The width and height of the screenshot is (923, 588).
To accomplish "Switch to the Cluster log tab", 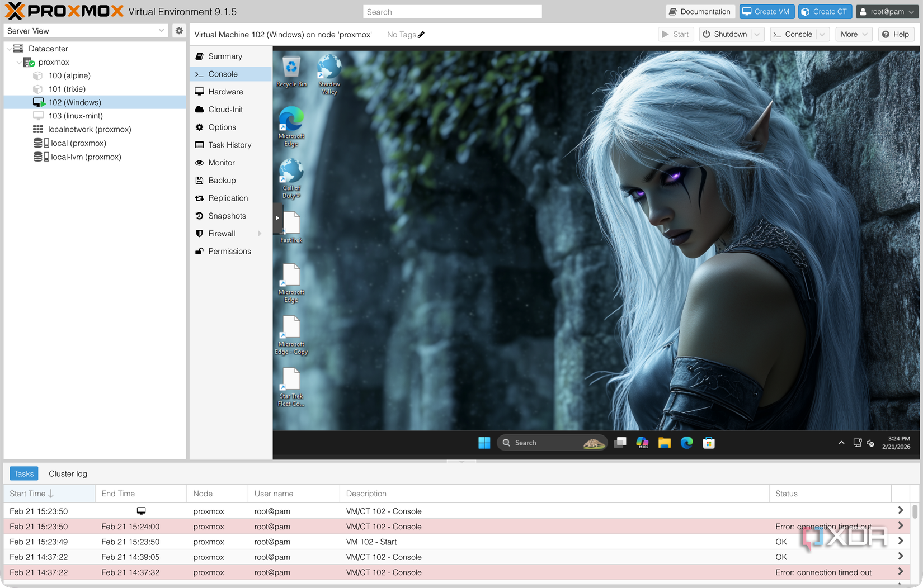I will pyautogui.click(x=68, y=473).
